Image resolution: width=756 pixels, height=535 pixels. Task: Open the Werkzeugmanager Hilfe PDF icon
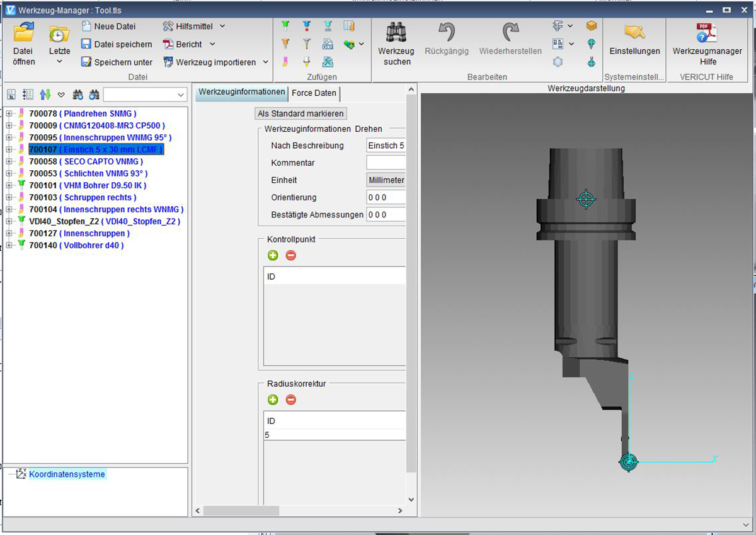click(x=707, y=33)
